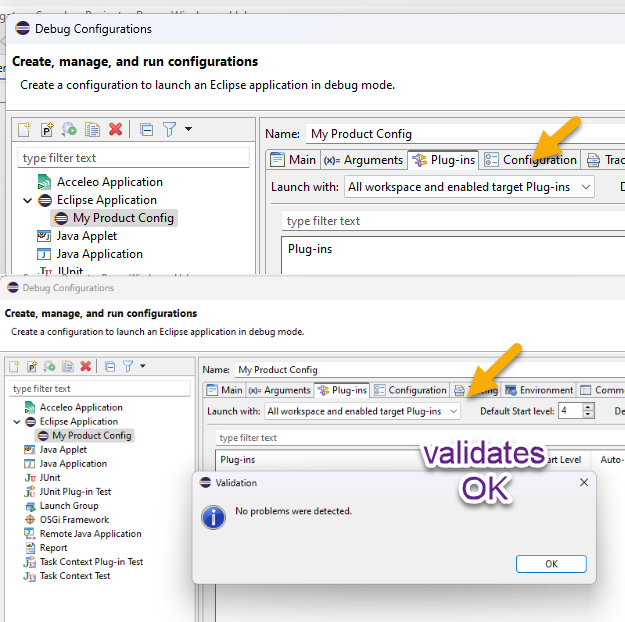625x622 pixels.
Task: Click red Delete configuration icon in top dialog
Action: click(116, 129)
